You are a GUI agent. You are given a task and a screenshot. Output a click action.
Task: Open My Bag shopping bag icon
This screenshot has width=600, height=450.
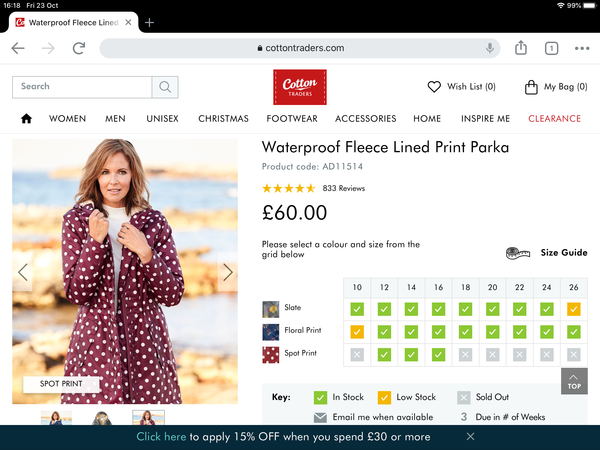coord(531,87)
